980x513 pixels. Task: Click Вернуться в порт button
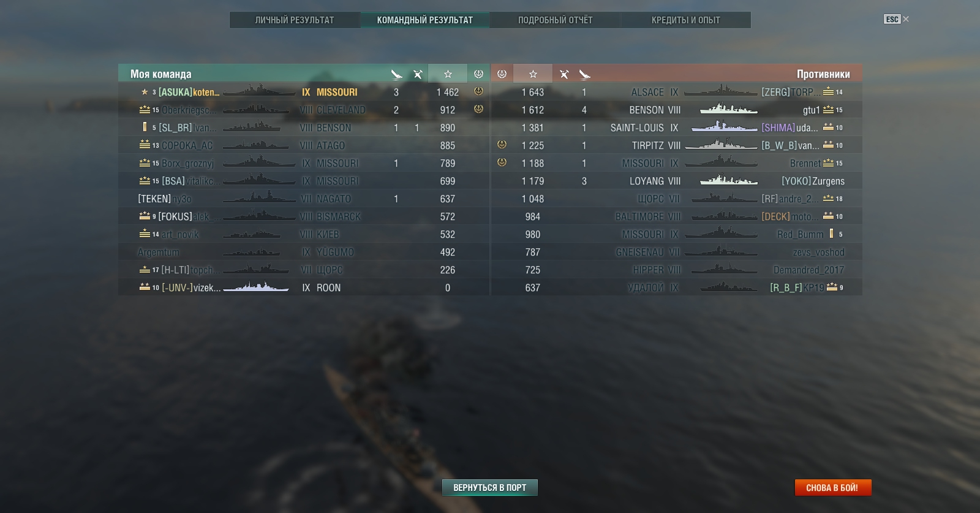[x=490, y=487]
